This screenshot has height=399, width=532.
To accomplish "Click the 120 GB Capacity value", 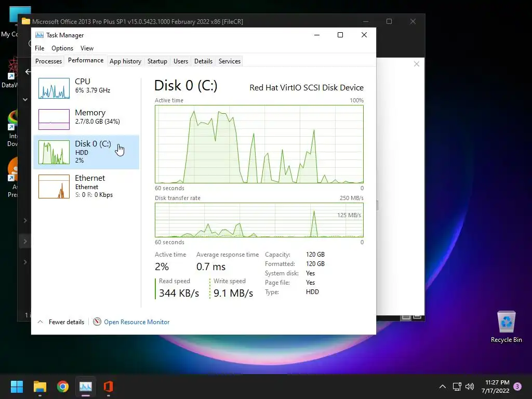I will (x=315, y=255).
